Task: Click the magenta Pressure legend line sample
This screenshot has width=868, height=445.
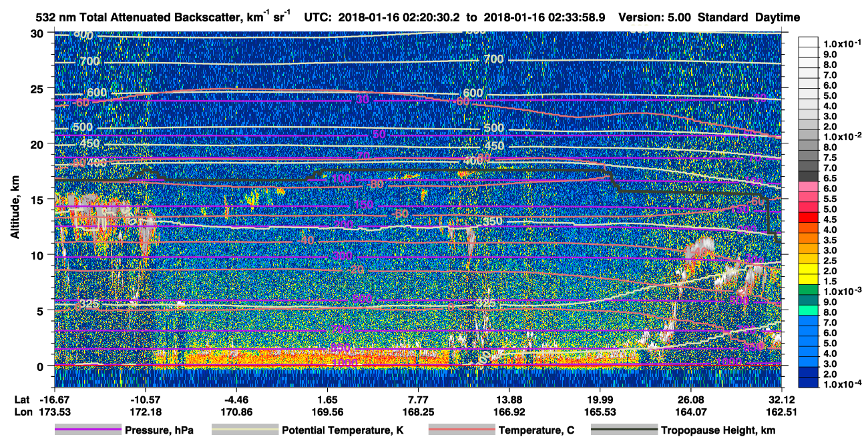Action: [88, 430]
